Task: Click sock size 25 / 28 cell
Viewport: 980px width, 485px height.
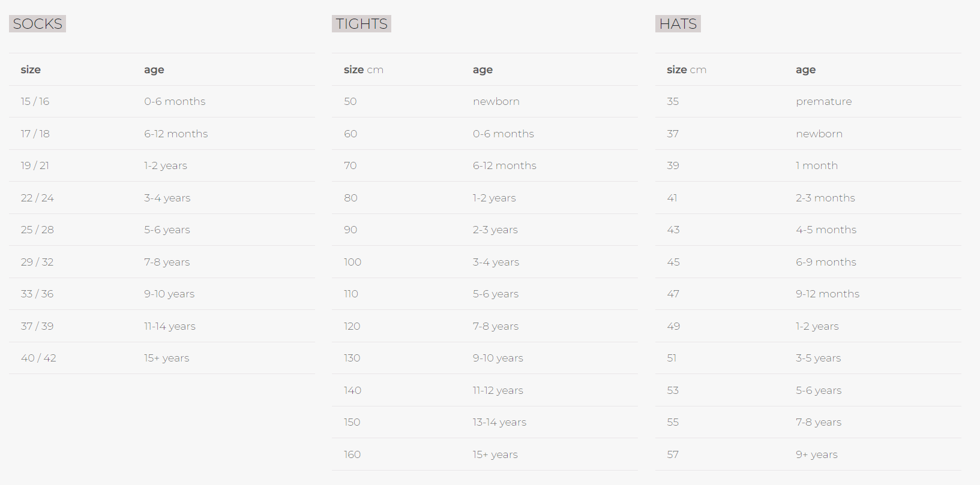Action: tap(37, 230)
